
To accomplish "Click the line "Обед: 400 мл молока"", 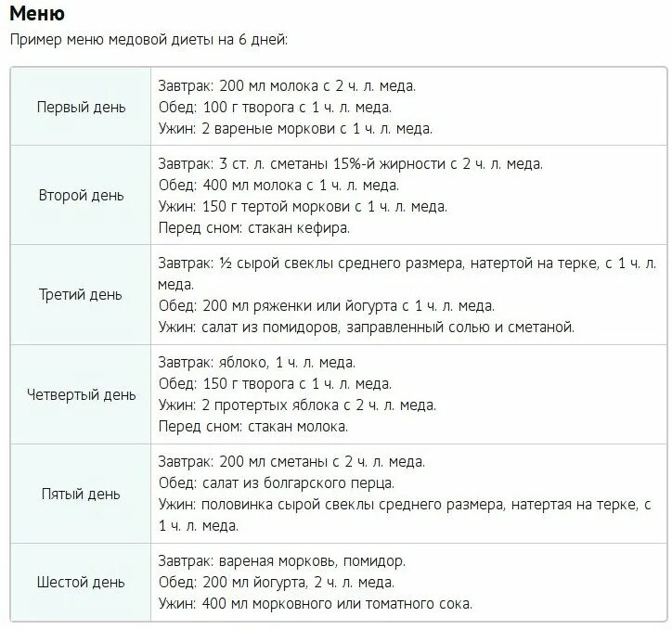I will (x=278, y=186).
